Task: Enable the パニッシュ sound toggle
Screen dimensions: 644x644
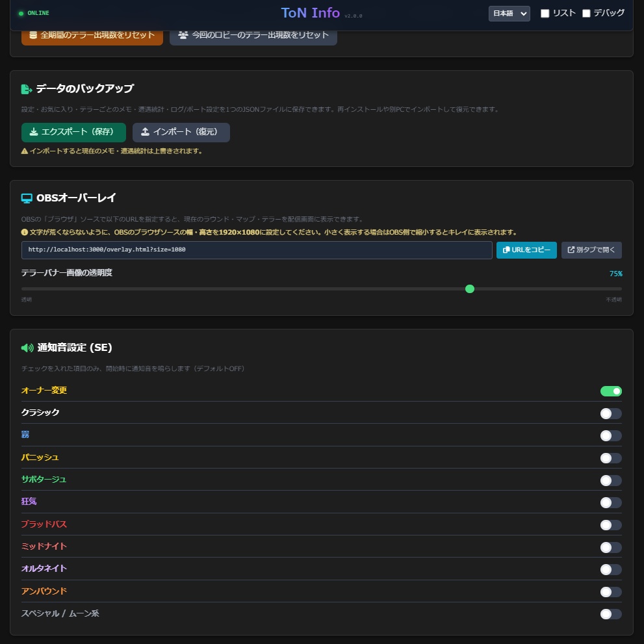Action: pos(611,458)
